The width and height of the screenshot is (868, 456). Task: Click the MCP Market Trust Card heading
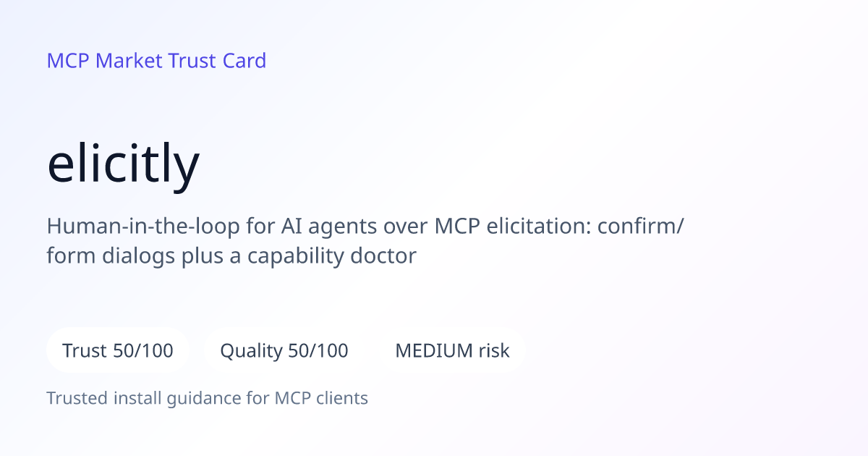[x=156, y=61]
